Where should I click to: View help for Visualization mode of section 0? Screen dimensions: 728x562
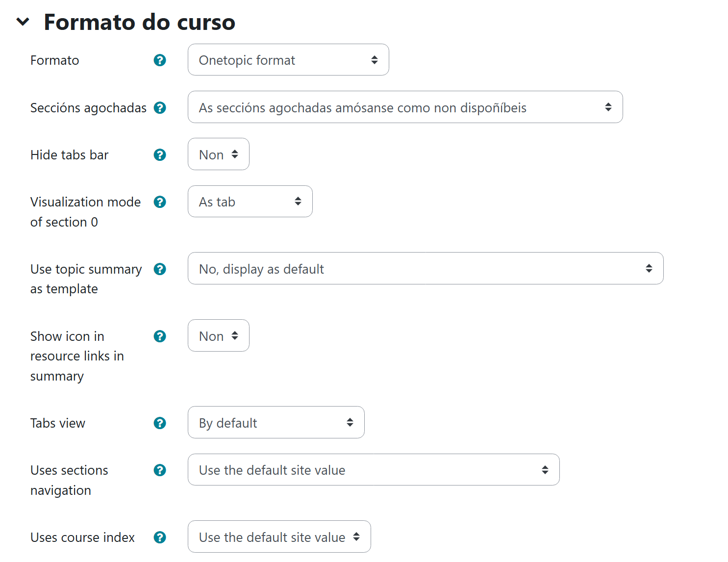point(160,202)
